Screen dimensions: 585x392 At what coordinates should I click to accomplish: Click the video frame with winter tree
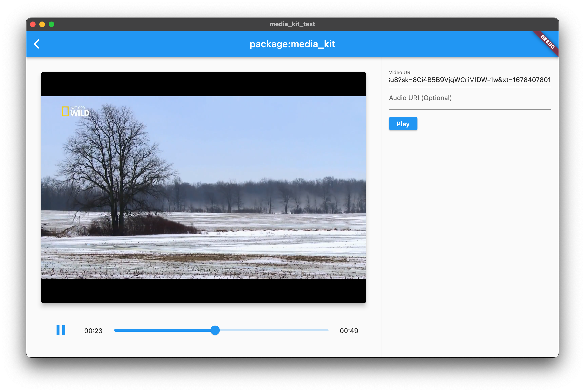(x=203, y=188)
